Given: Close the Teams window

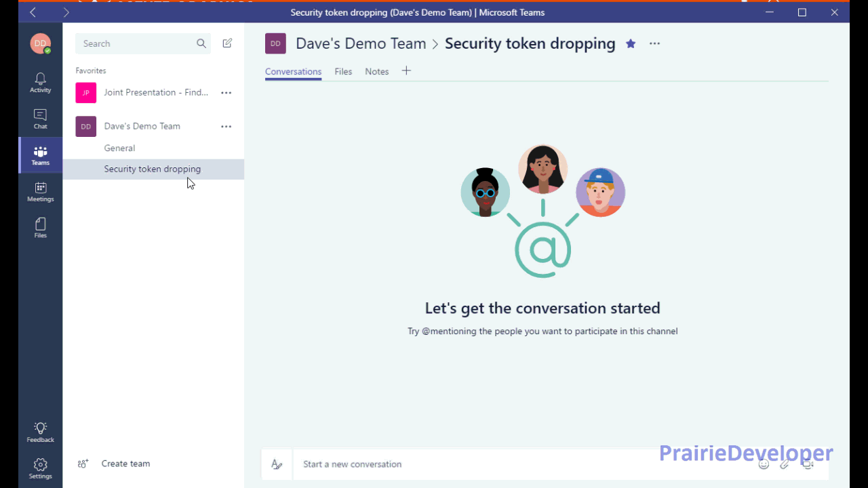Looking at the screenshot, I should click(x=834, y=12).
